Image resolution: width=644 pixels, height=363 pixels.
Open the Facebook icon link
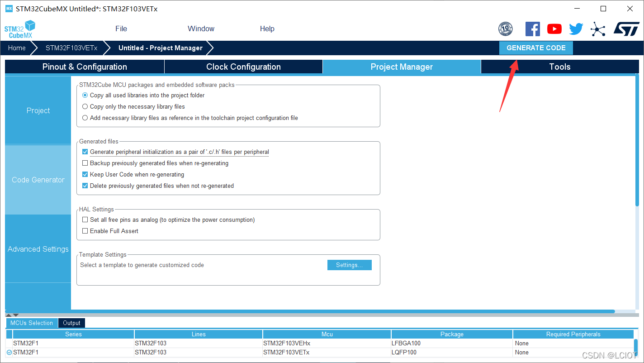coord(532,29)
